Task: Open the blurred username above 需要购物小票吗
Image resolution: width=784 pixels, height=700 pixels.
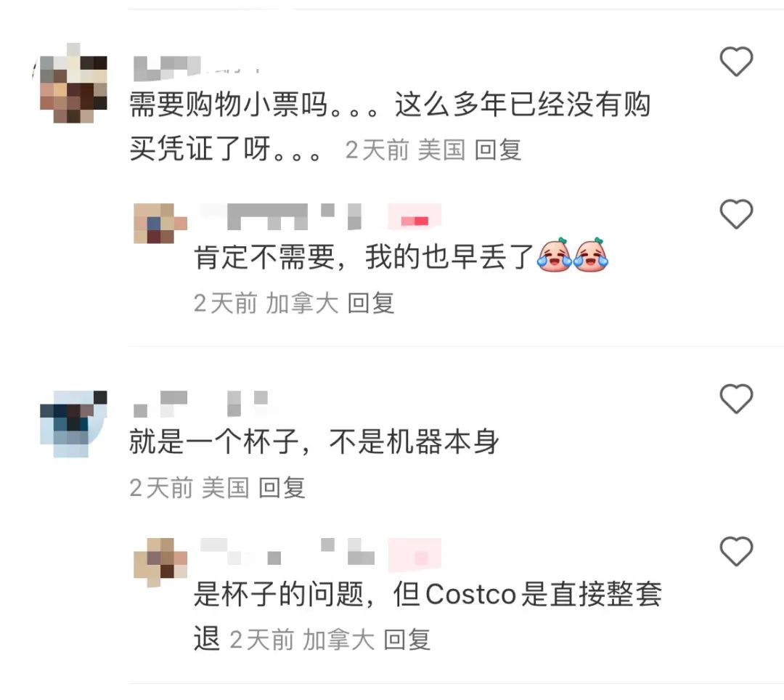Action: pyautogui.click(x=195, y=68)
